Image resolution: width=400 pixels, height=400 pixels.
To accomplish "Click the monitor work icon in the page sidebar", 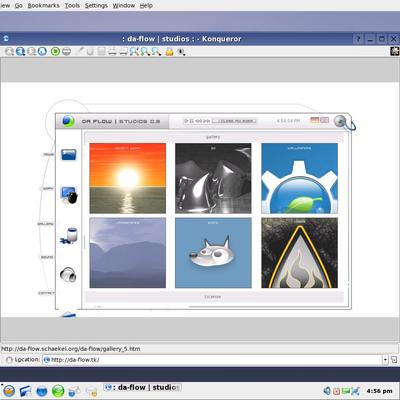I will click(69, 194).
